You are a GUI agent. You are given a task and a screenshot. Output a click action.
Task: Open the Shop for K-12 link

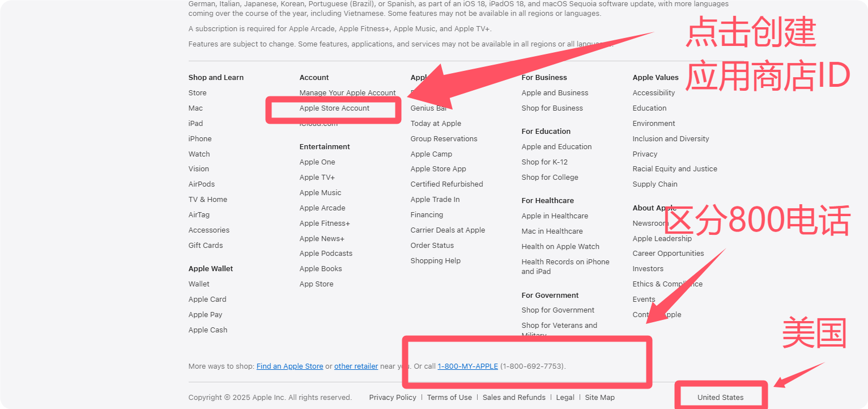tap(544, 162)
